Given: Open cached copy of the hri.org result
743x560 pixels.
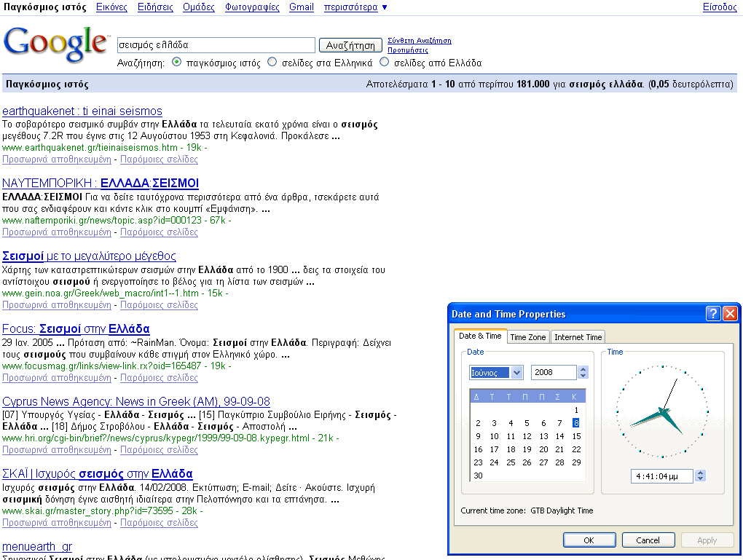Looking at the screenshot, I should (57, 449).
